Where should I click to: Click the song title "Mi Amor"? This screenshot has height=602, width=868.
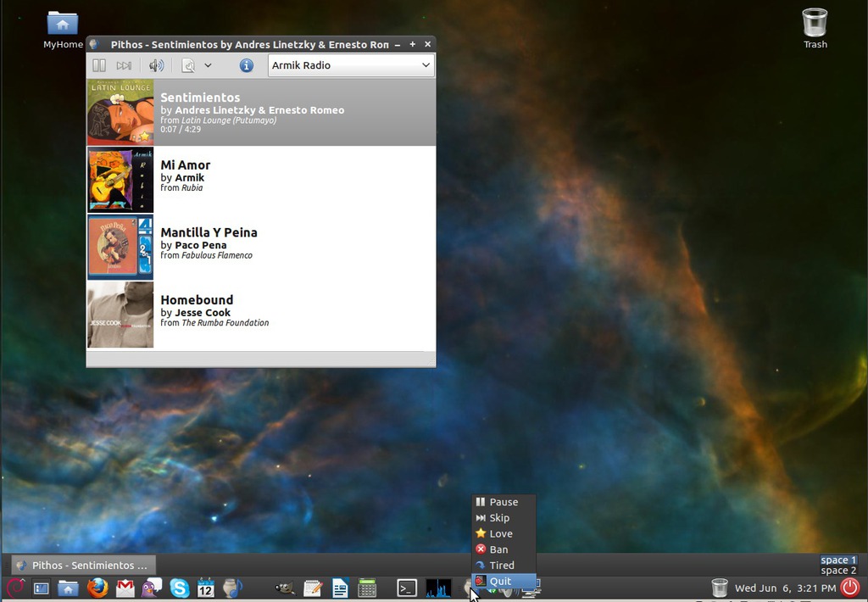click(186, 165)
